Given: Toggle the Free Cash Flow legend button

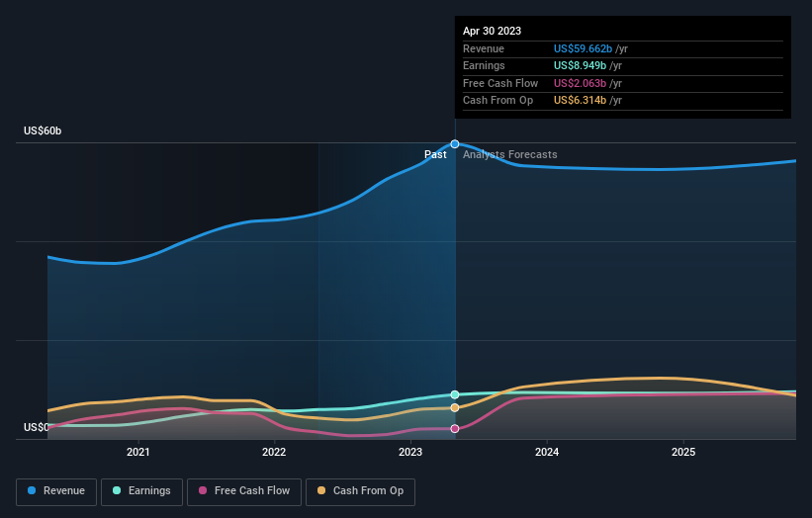Looking at the screenshot, I should (x=244, y=491).
